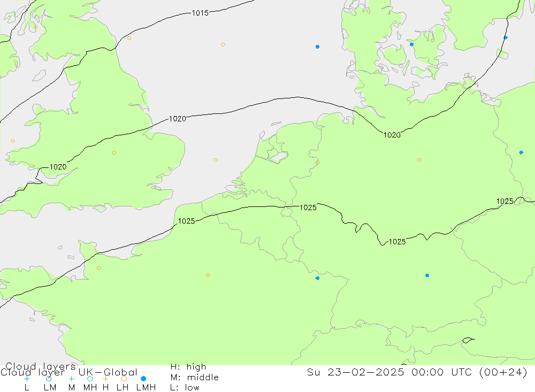535x392 pixels.
Task: Select the LMH cloud dot on Sweden's coast
Action: pyautogui.click(x=506, y=37)
